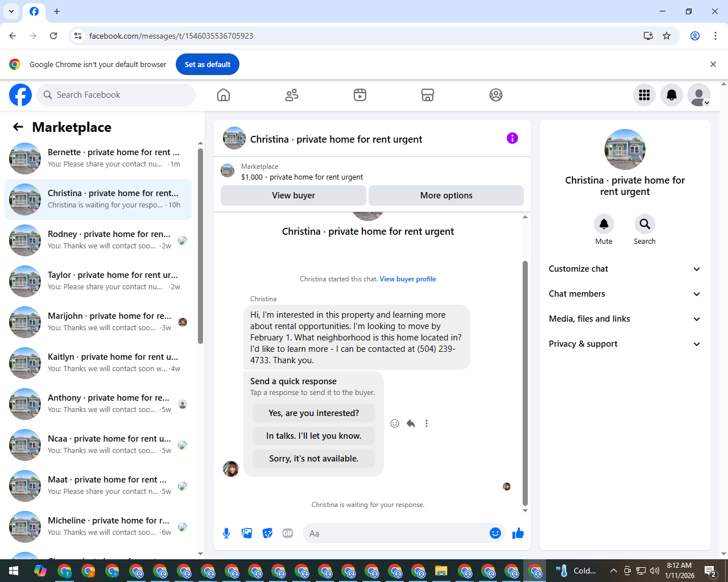Image resolution: width=728 pixels, height=582 pixels.
Task: Open conversation information purple icon
Action: pyautogui.click(x=512, y=138)
